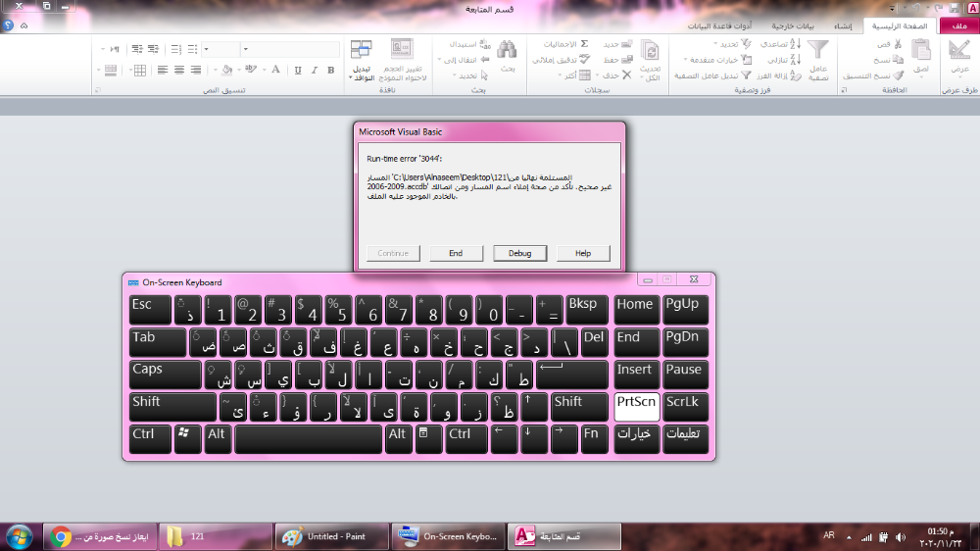Switch to الصفحة الرئيسية (Home) tab
Viewport: 980px width, 551px height.
(x=900, y=25)
